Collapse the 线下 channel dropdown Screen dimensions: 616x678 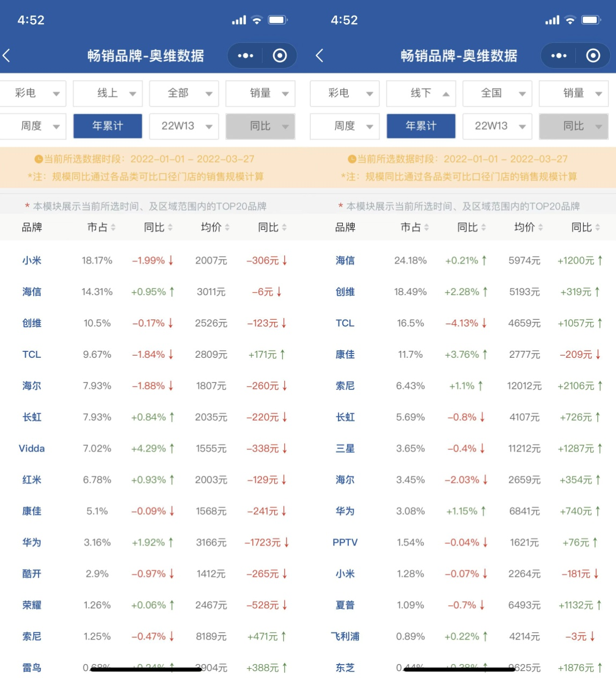pos(421,93)
